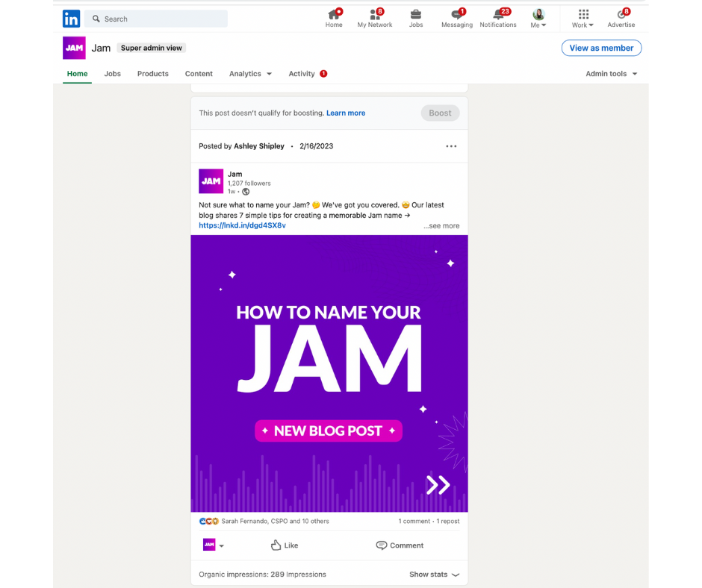702x588 pixels.
Task: View reactions from Sarah Fernando and others
Action: click(x=275, y=522)
